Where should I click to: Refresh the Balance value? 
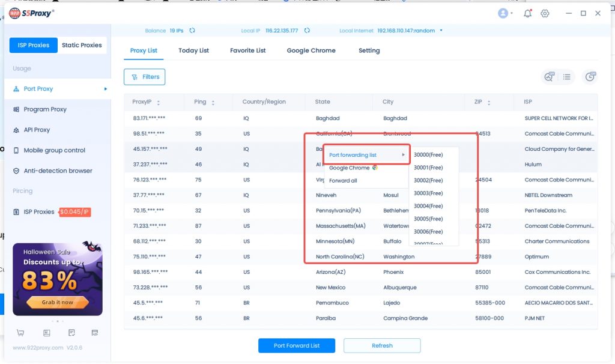(192, 31)
